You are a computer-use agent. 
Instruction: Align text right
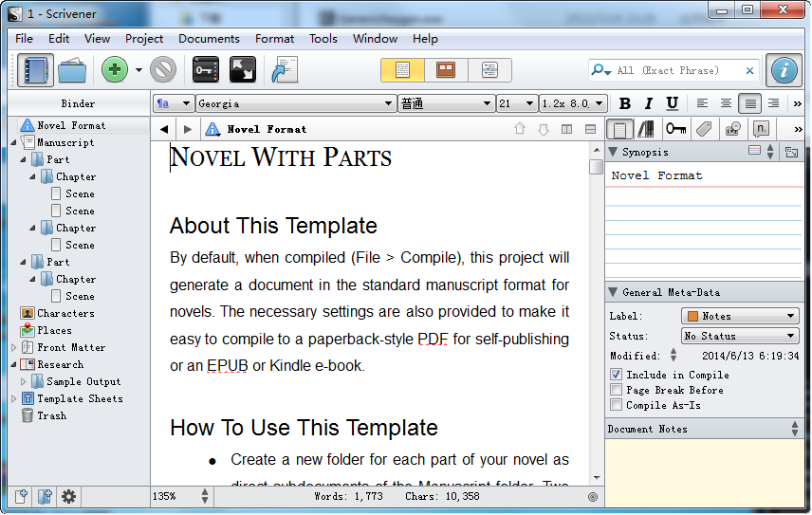click(774, 103)
